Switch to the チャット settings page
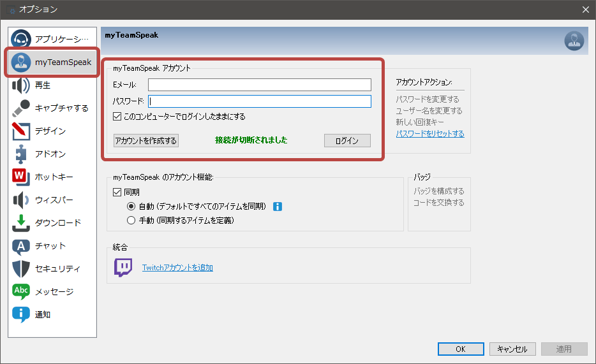 coord(52,246)
